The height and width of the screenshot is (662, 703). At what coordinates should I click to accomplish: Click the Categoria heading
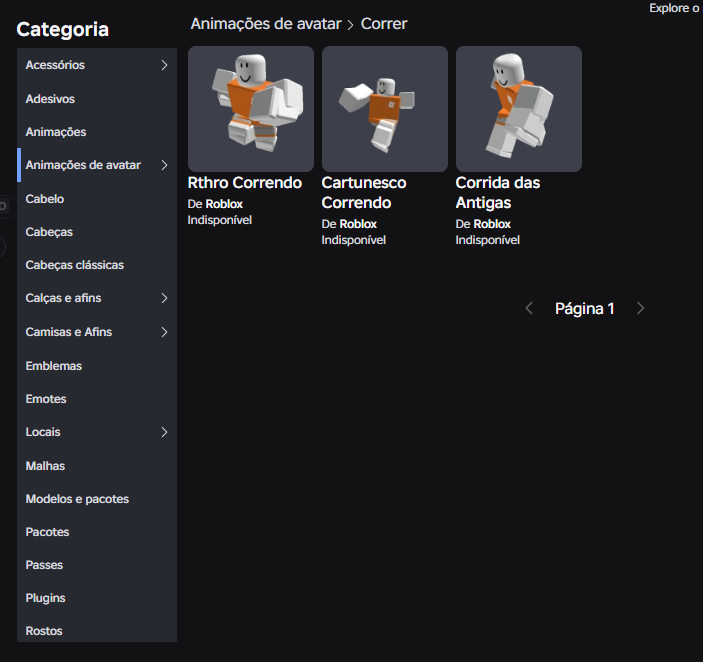pos(63,30)
